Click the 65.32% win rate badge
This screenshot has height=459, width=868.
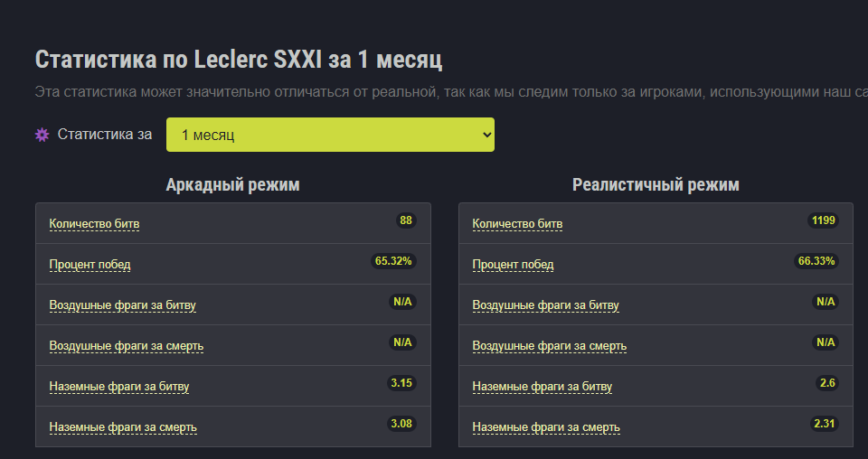click(x=393, y=261)
